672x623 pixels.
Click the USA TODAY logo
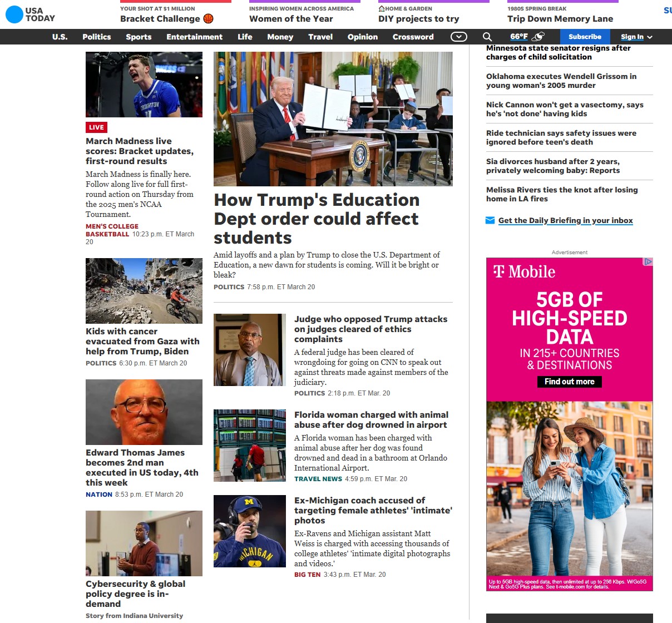30,14
